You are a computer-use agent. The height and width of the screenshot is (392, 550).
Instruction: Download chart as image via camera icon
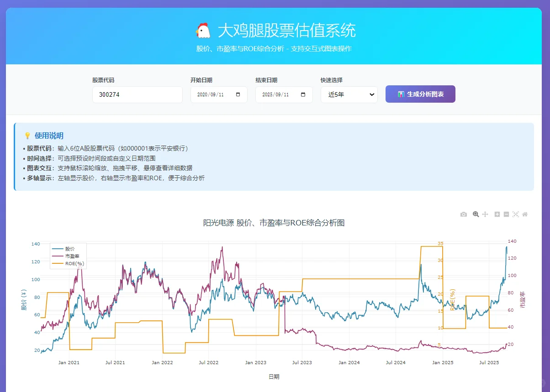(463, 214)
